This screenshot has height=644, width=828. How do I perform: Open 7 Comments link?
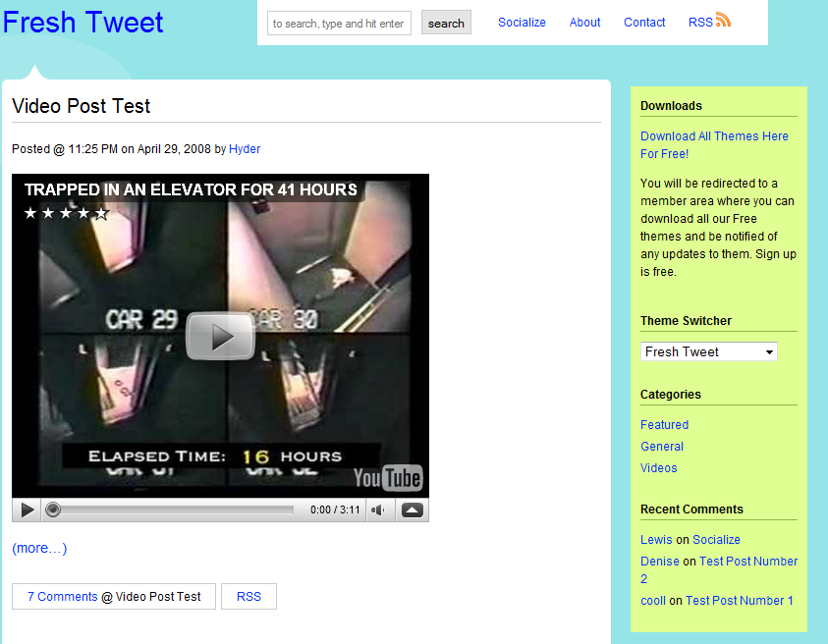62,597
